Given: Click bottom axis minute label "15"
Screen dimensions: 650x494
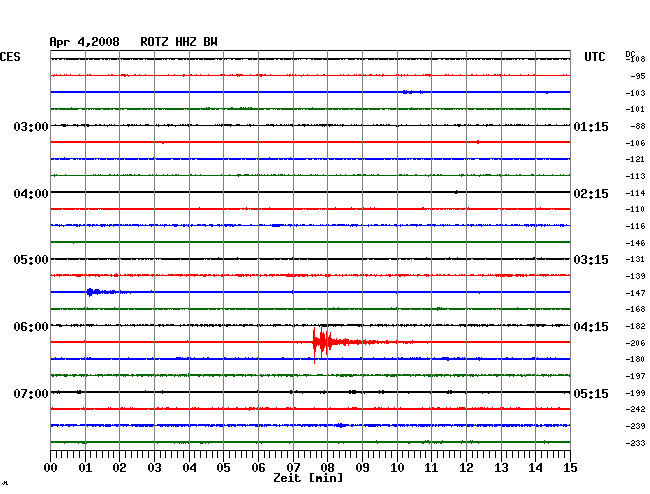Looking at the screenshot, I should [x=570, y=468].
